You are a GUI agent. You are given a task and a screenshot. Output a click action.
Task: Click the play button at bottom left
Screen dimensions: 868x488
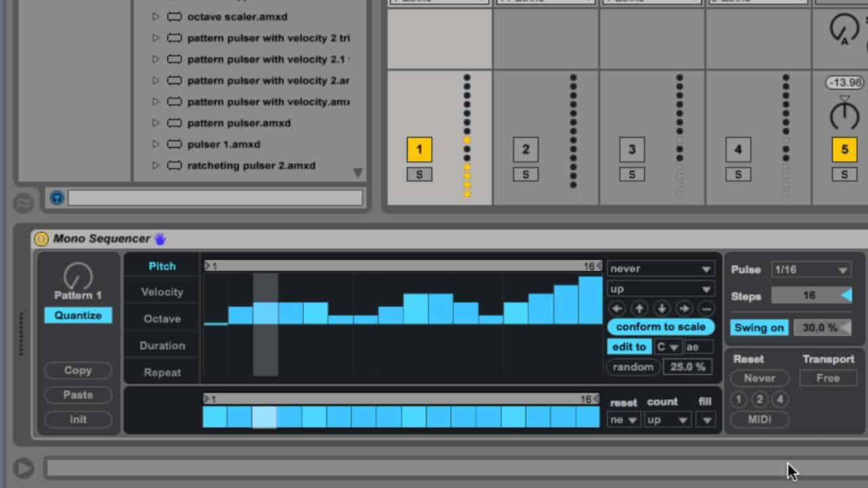pos(23,468)
